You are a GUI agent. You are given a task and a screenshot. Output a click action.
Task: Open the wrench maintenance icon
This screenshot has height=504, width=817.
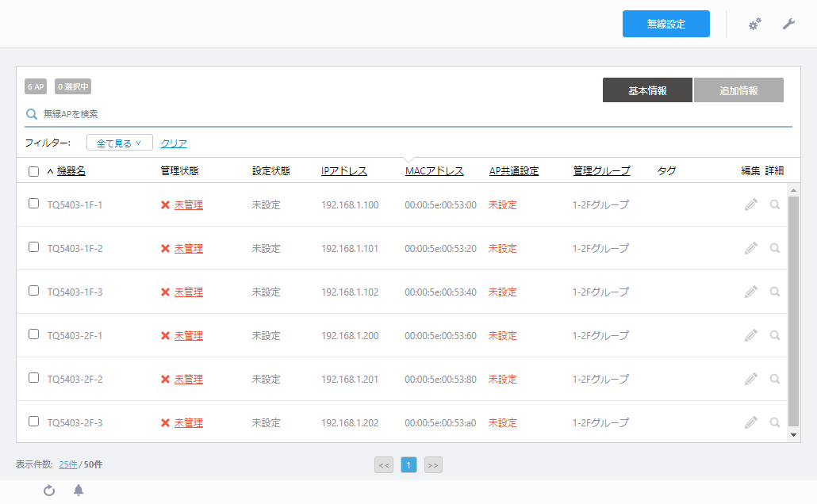click(x=788, y=24)
